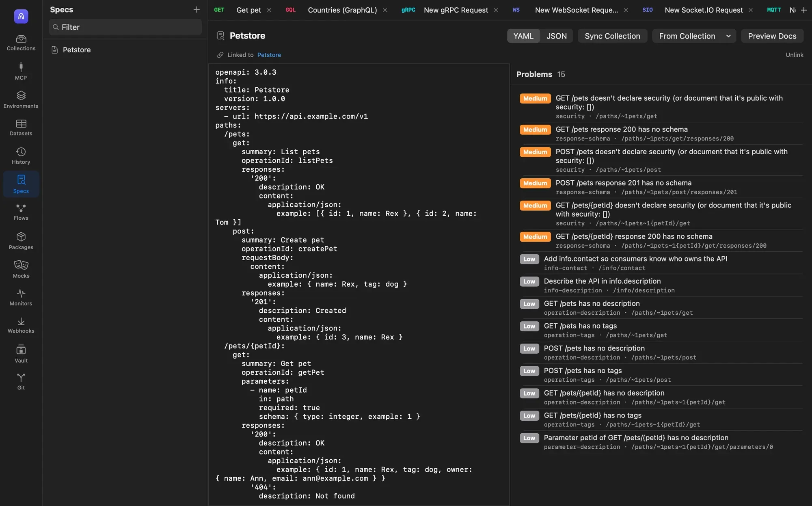The height and width of the screenshot is (506, 812).
Task: Switch to the New gRPC Request tab
Action: tap(456, 10)
